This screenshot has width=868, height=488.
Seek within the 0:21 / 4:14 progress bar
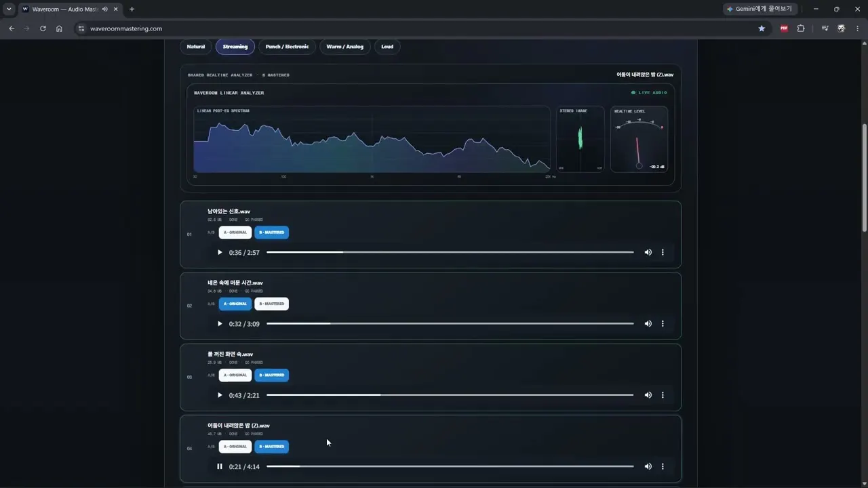450,466
